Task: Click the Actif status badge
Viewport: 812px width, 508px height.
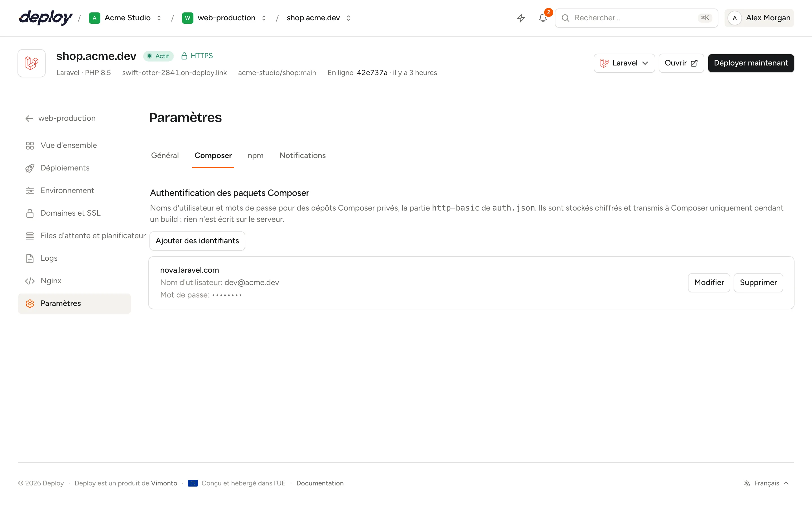Action: click(x=158, y=56)
